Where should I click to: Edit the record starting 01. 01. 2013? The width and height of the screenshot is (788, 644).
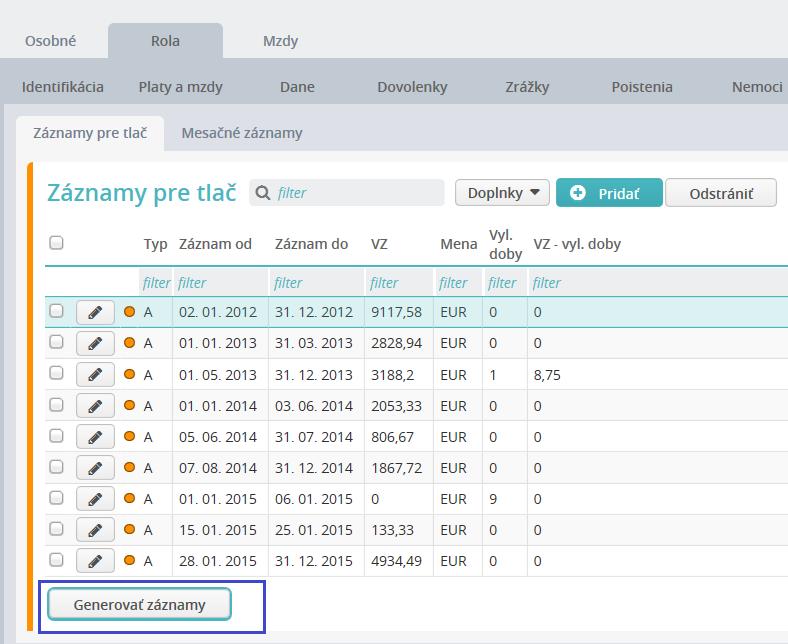point(95,344)
